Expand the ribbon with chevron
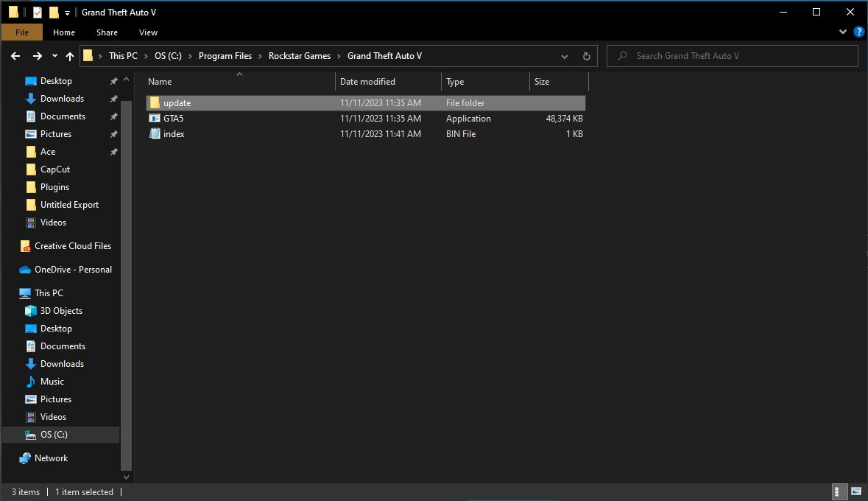Image resolution: width=868 pixels, height=501 pixels. click(x=842, y=32)
